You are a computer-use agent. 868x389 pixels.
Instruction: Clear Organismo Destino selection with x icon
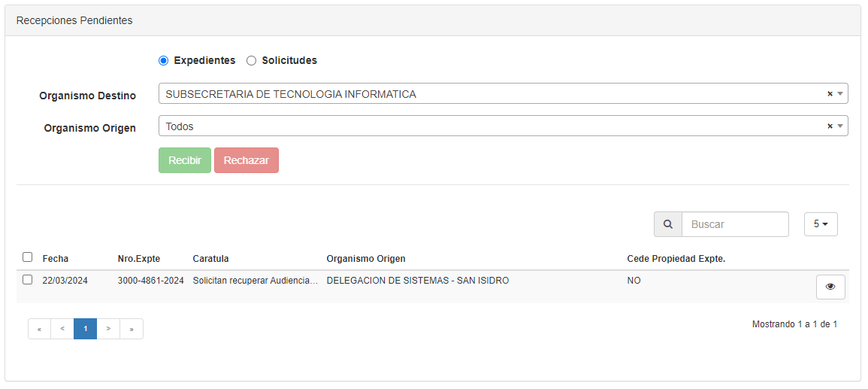(x=830, y=94)
